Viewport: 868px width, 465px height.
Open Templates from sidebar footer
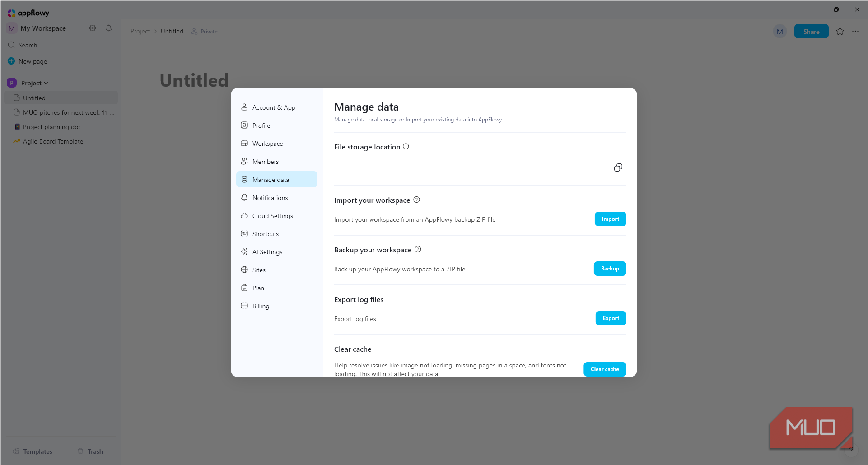coord(33,451)
